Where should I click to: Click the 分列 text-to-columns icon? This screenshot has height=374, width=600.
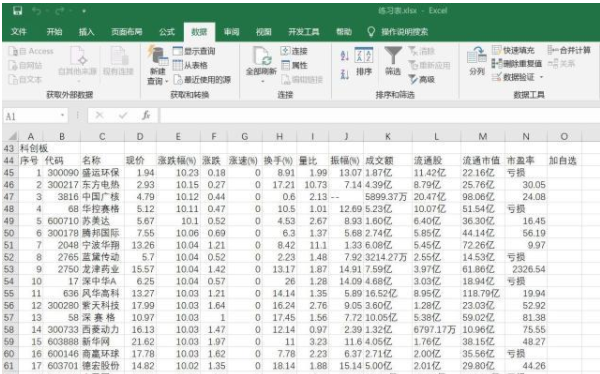(477, 61)
